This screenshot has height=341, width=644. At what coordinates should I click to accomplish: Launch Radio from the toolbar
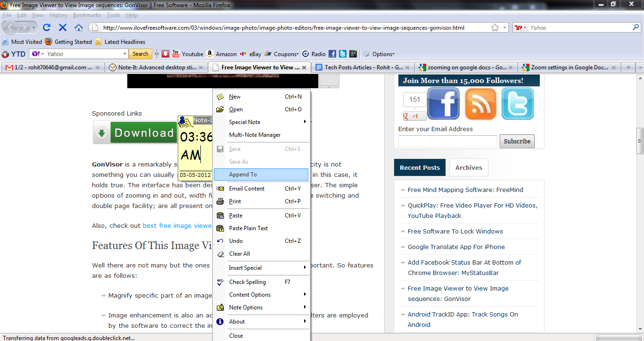click(314, 54)
